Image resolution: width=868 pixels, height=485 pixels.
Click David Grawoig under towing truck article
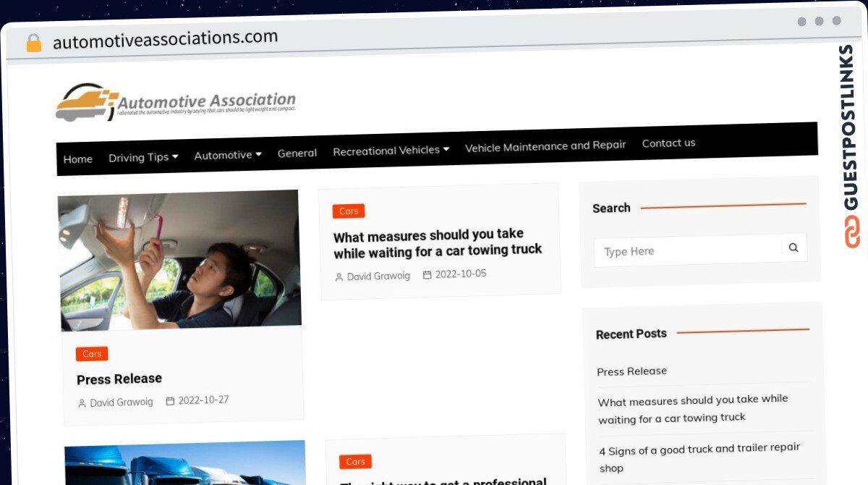(x=378, y=276)
